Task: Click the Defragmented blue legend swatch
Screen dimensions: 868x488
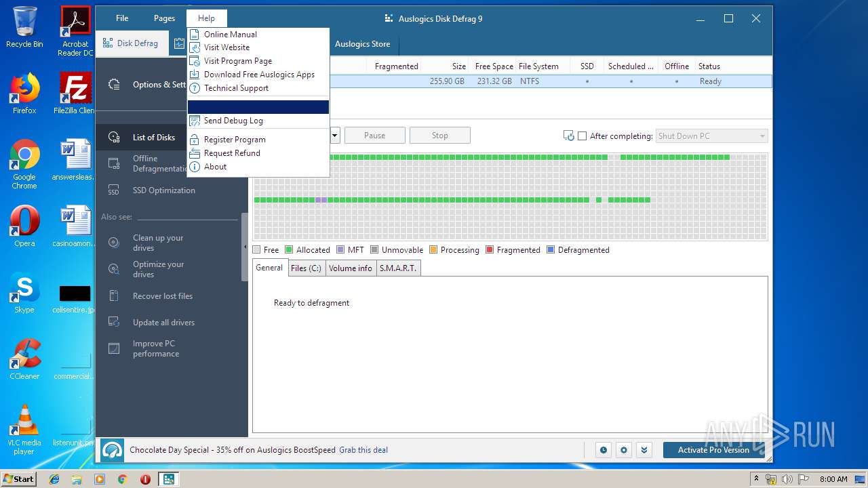Action: (x=551, y=250)
